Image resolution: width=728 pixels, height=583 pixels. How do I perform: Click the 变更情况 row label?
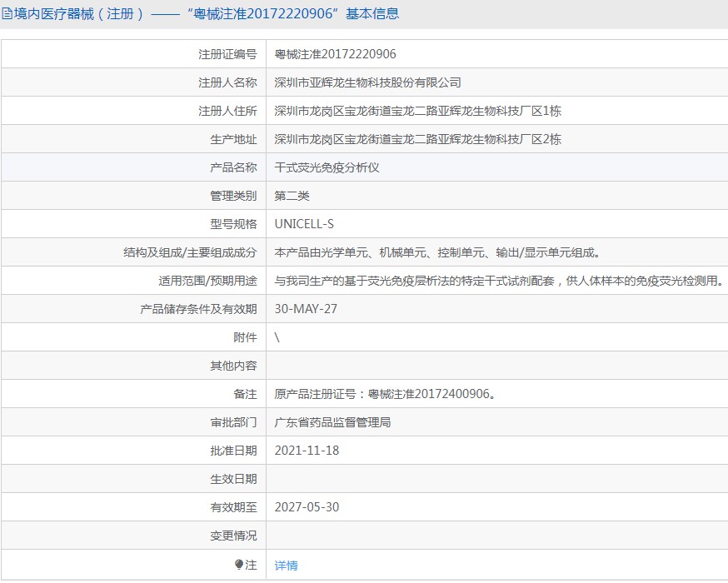pyautogui.click(x=233, y=536)
